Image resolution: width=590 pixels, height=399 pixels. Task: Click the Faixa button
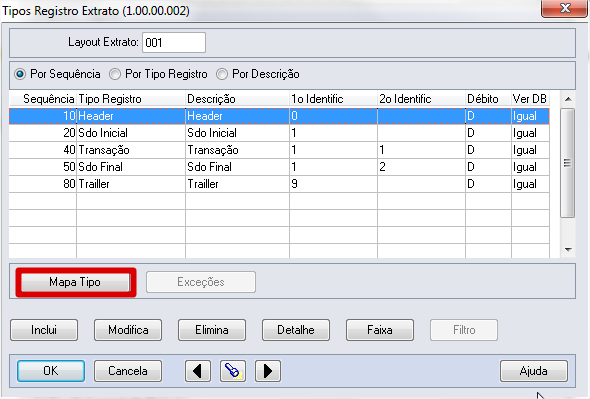coord(380,330)
